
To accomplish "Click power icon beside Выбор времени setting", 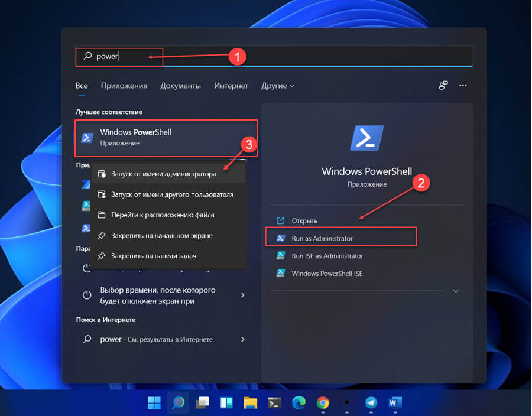I will pos(87,295).
